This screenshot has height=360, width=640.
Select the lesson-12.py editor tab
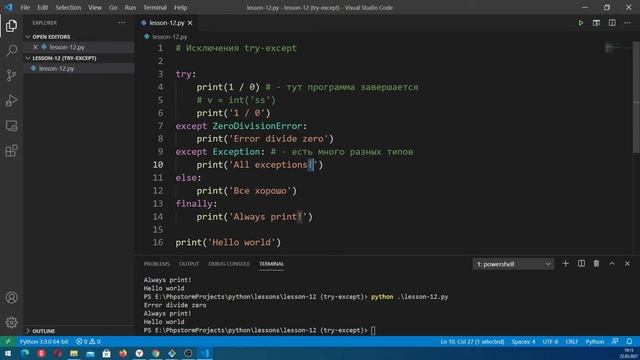[167, 23]
